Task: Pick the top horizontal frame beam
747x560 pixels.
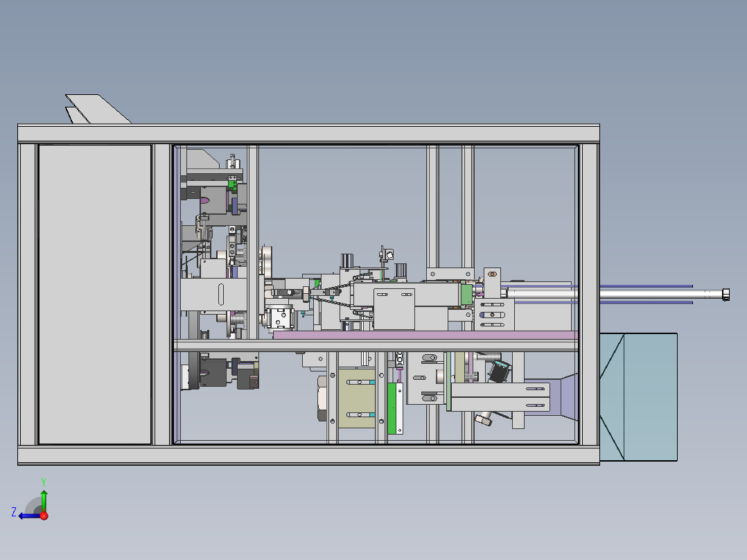Action: pyautogui.click(x=308, y=133)
